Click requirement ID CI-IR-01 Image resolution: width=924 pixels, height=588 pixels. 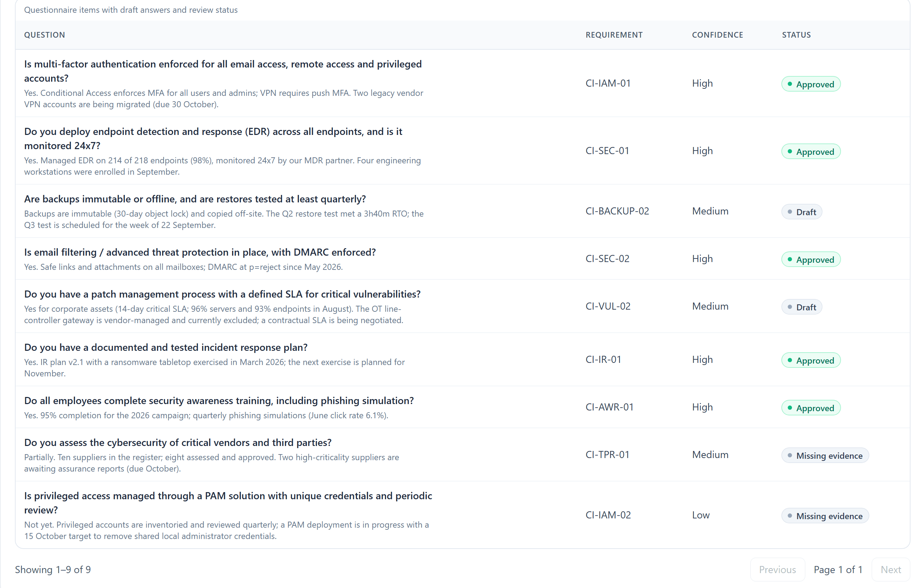pyautogui.click(x=603, y=359)
